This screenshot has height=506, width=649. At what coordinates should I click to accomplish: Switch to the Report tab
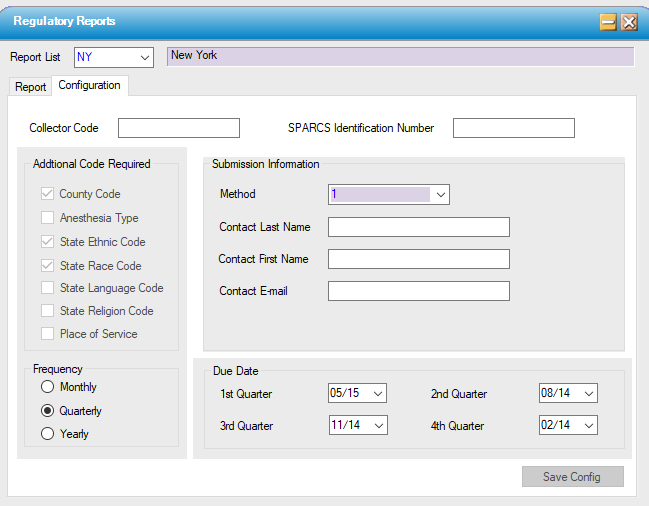click(30, 87)
